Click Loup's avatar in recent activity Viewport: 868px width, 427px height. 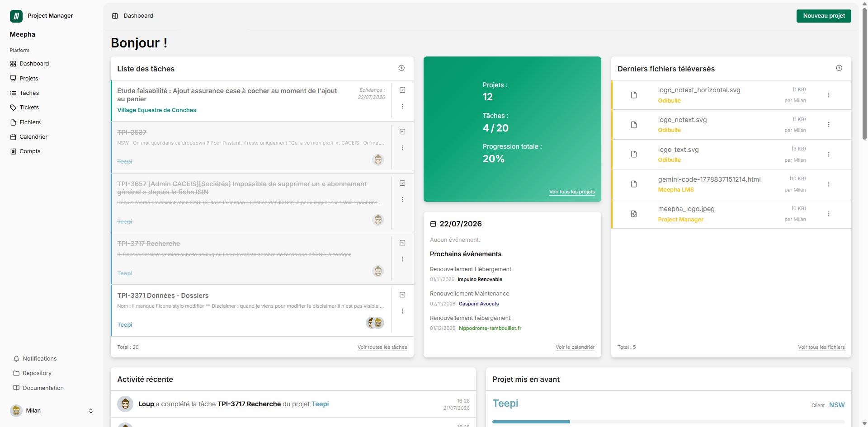(x=125, y=404)
